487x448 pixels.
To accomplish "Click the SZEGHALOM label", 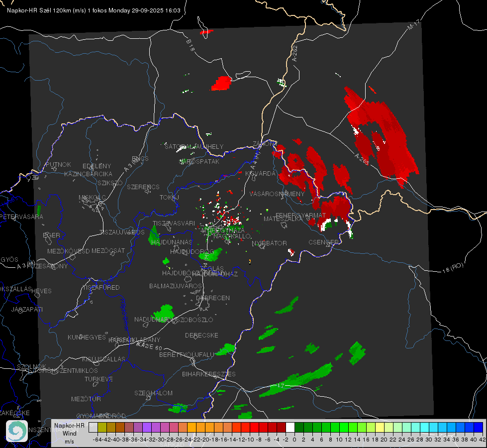I will [x=153, y=393].
